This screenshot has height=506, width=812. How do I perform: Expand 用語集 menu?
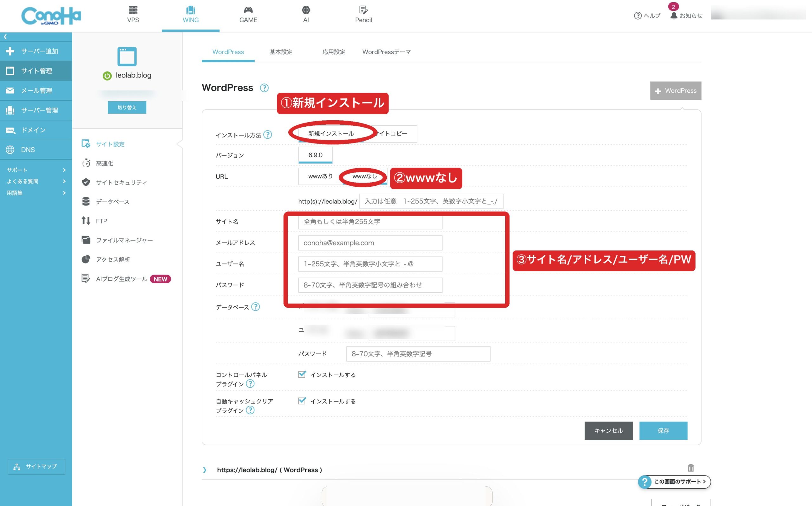pos(36,193)
